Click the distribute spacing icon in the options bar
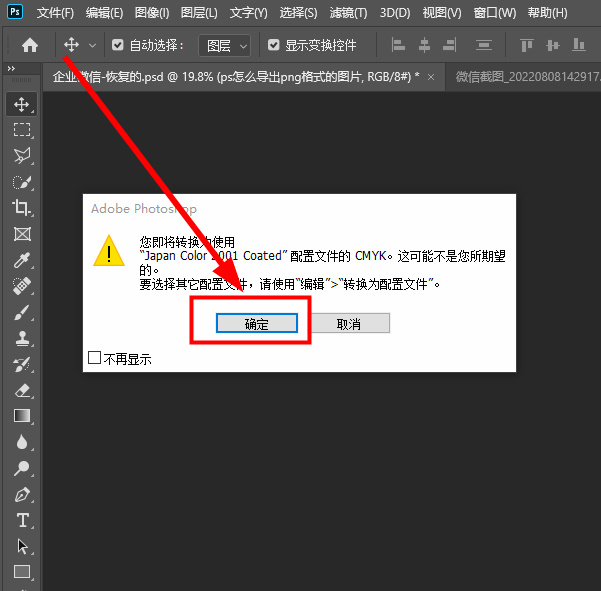This screenshot has width=601, height=591. [x=484, y=45]
